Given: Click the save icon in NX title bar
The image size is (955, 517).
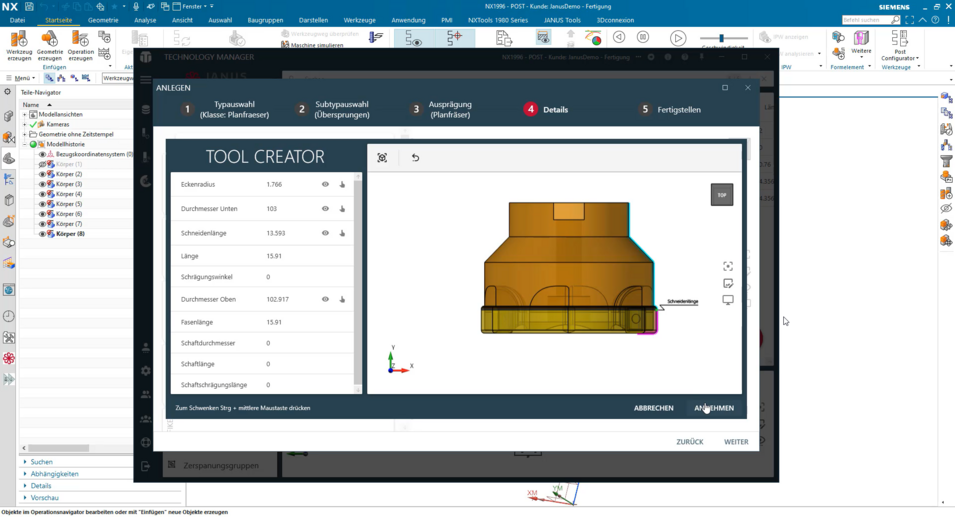Looking at the screenshot, I should pos(29,6).
